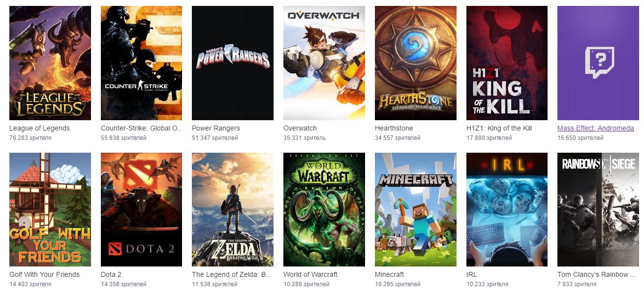Open the Minecraft cover art

[416, 209]
